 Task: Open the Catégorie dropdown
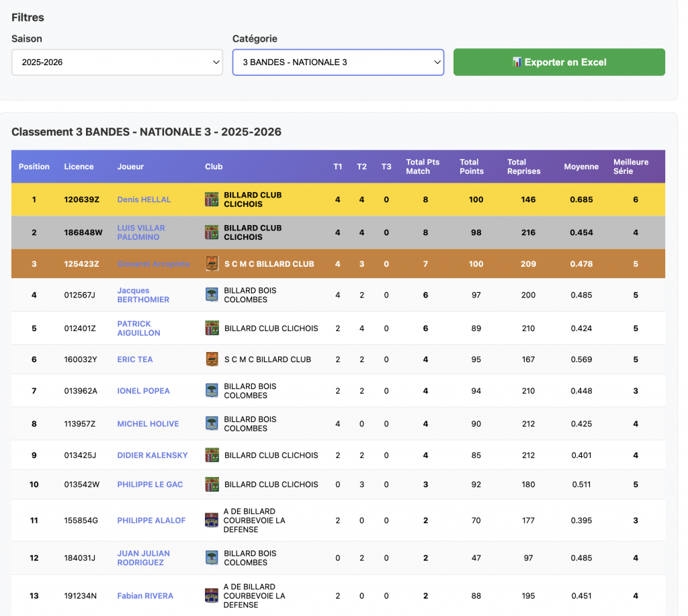(338, 62)
